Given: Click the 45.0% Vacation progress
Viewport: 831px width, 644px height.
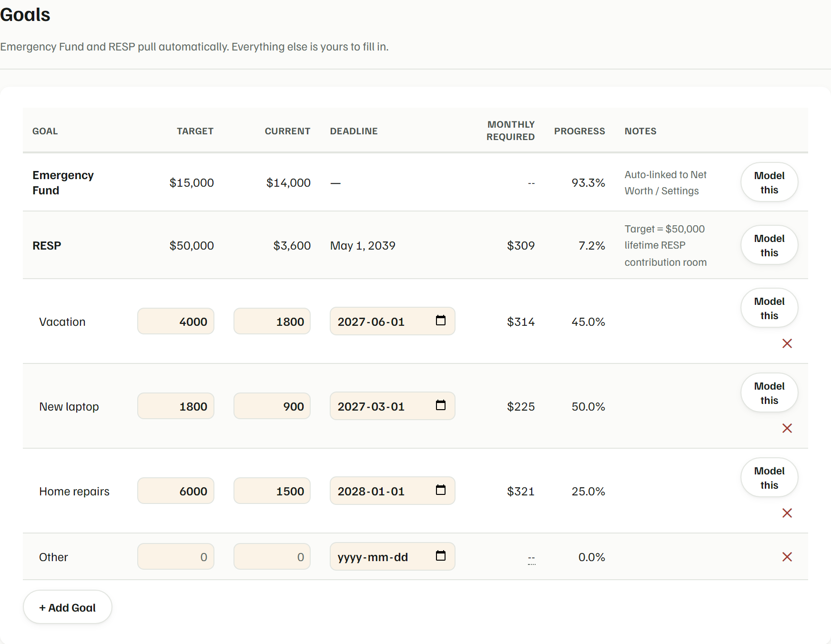Looking at the screenshot, I should 588,322.
